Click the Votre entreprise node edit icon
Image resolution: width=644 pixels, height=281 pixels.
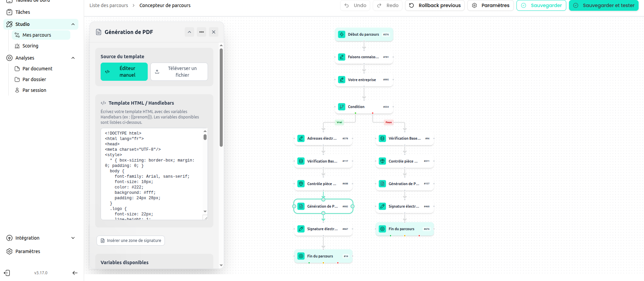(342, 80)
